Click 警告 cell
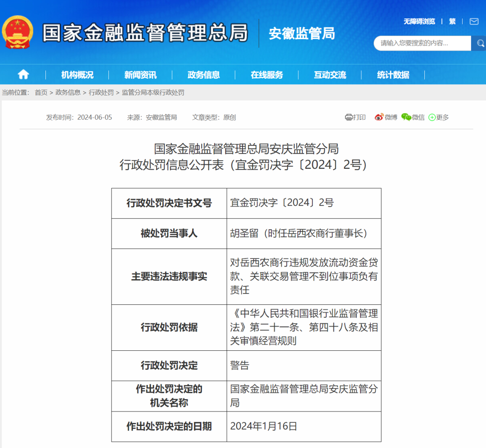Viewport: 486px width, 448px height. (x=304, y=366)
